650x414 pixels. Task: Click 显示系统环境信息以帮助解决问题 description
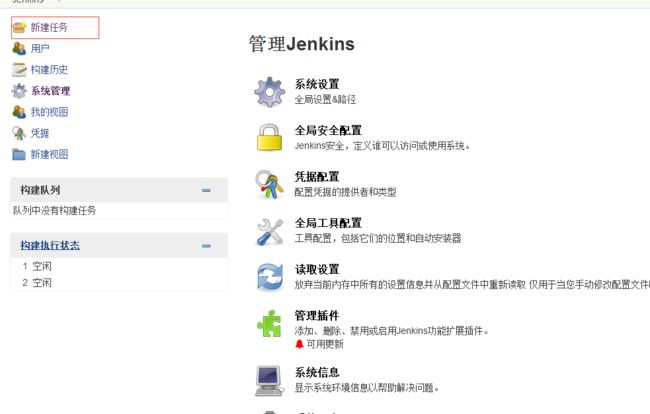[366, 388]
